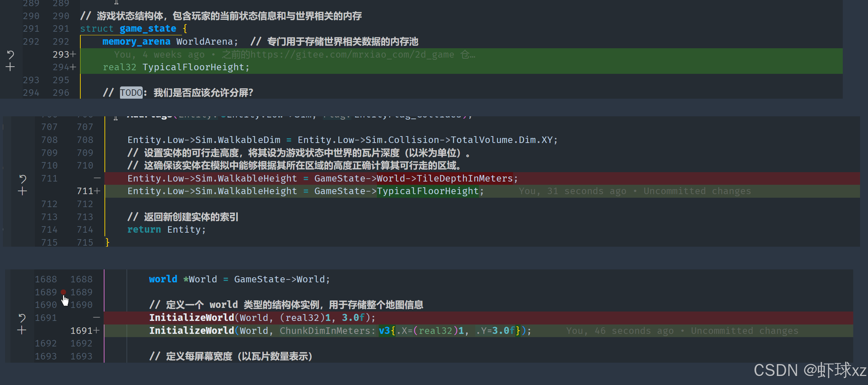
Task: Stage the added block beside line 294+
Action: point(10,67)
